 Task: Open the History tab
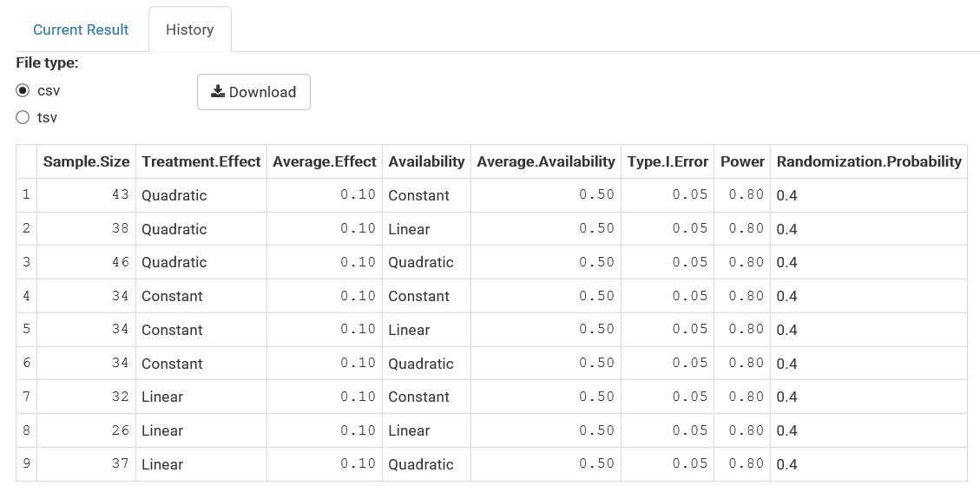point(189,30)
